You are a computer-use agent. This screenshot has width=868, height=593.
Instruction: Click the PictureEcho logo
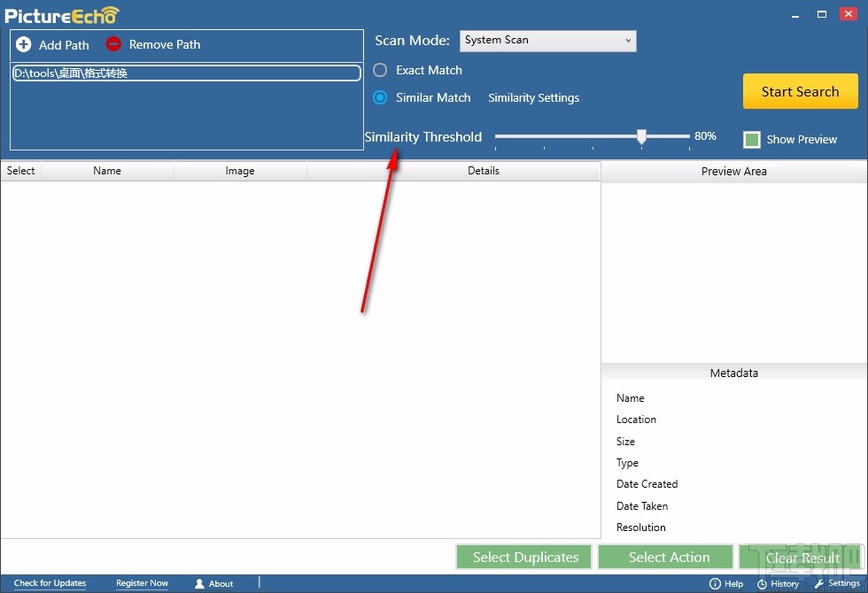62,15
